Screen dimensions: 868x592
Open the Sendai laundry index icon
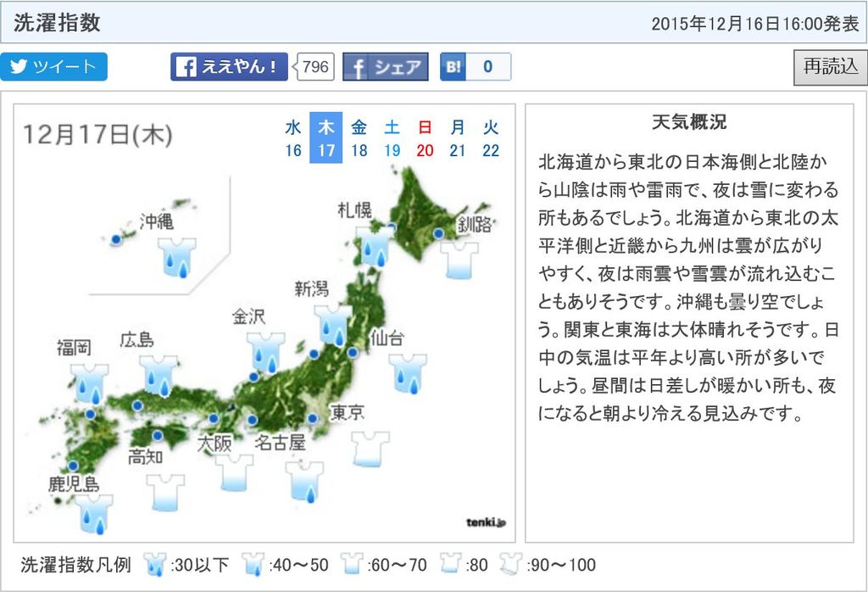coord(409,374)
